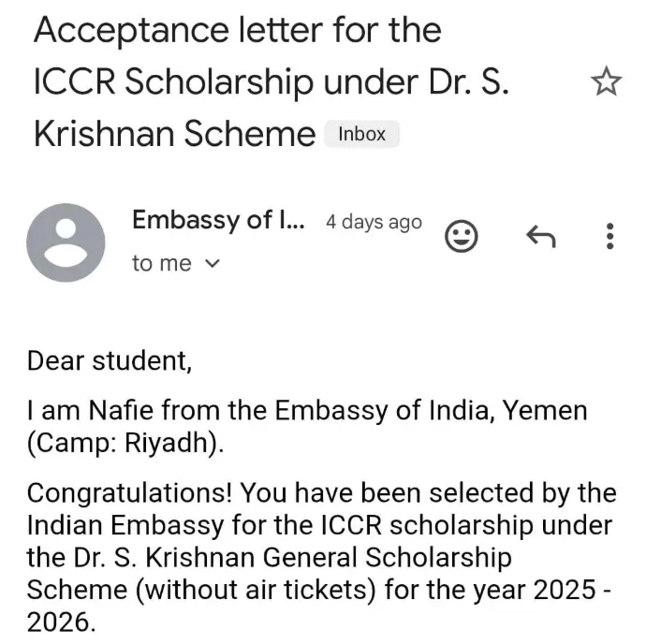Add an emoji reaction to the email
The image size is (646, 644).
point(460,237)
